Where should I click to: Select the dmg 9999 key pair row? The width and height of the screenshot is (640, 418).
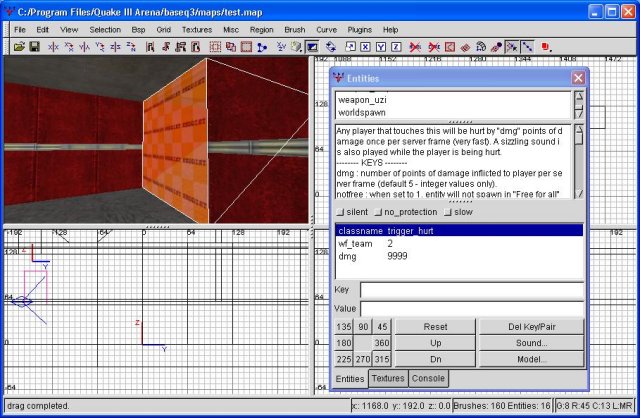(459, 256)
